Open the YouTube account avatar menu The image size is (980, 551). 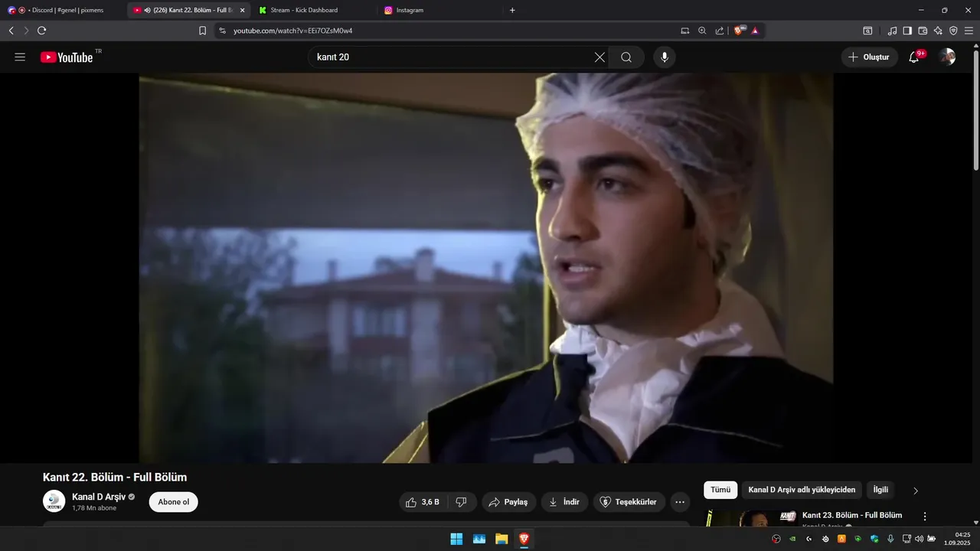(947, 57)
